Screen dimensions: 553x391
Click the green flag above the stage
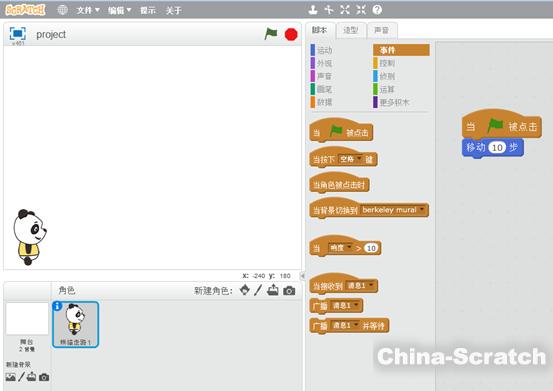271,34
